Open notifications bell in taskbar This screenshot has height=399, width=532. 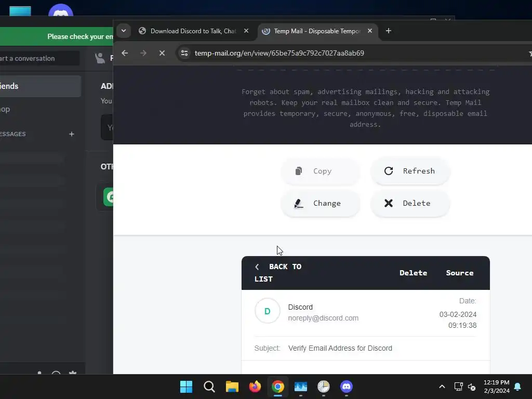pyautogui.click(x=517, y=387)
